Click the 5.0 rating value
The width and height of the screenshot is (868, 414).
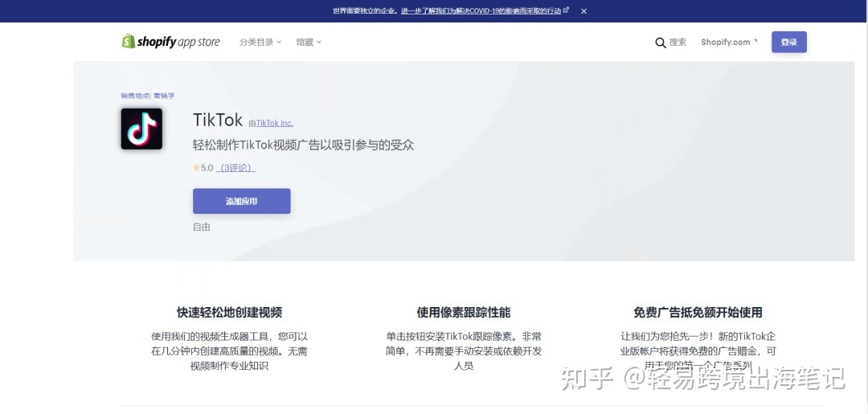pos(207,168)
